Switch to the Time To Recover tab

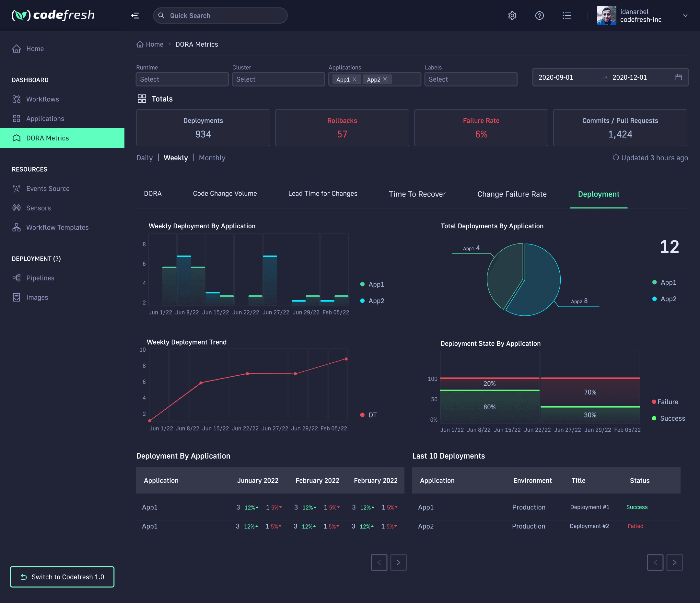[417, 194]
